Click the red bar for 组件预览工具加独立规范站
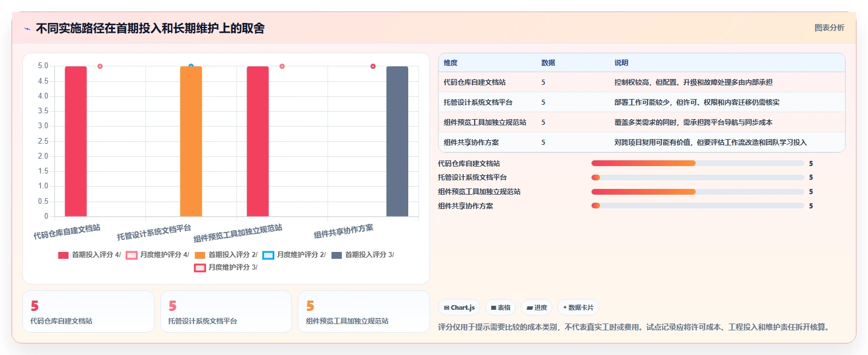Viewport: 868px width, 355px height. click(x=258, y=141)
